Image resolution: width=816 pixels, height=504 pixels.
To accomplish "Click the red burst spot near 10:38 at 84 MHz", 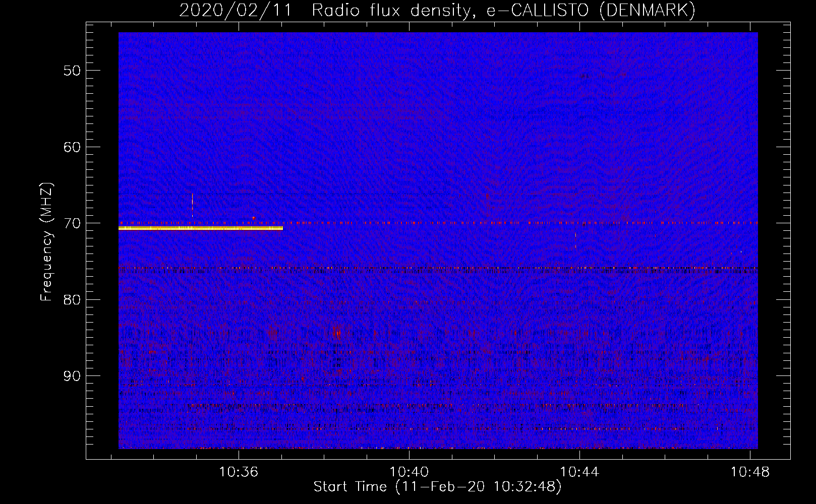I will (x=337, y=333).
